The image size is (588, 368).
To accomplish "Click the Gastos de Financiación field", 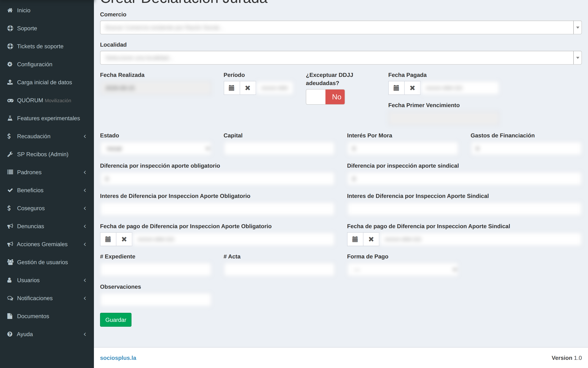I will (526, 148).
